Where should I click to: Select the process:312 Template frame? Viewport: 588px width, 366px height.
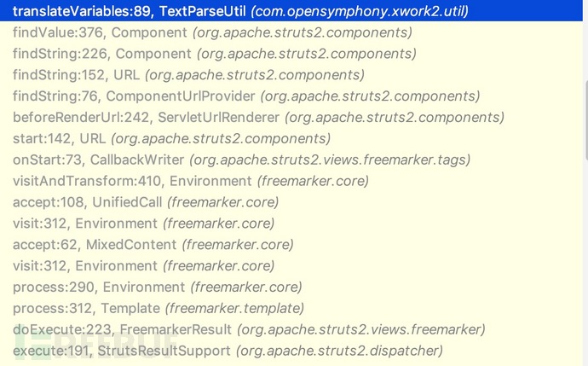point(158,308)
